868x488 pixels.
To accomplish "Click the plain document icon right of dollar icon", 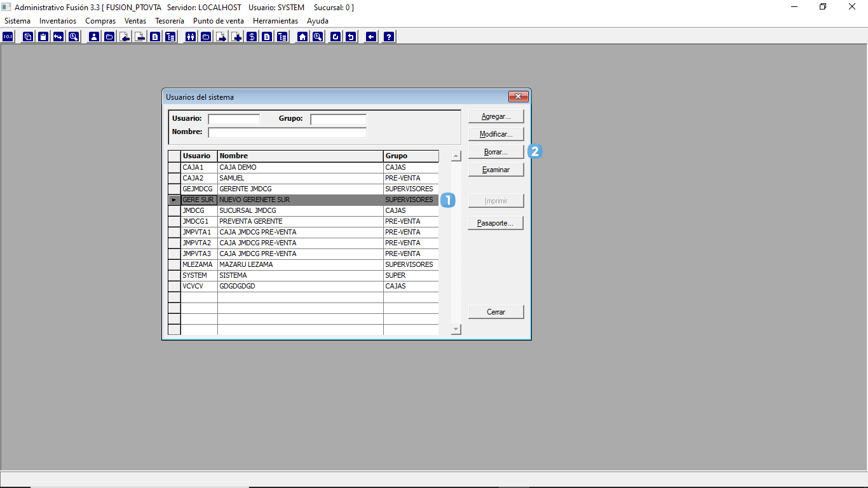I will pyautogui.click(x=267, y=36).
